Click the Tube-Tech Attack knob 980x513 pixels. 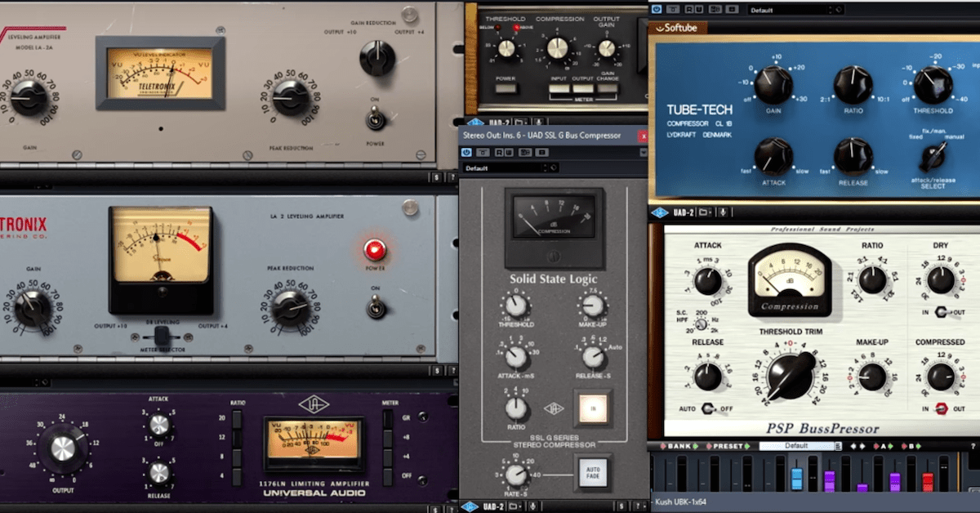pos(773,155)
